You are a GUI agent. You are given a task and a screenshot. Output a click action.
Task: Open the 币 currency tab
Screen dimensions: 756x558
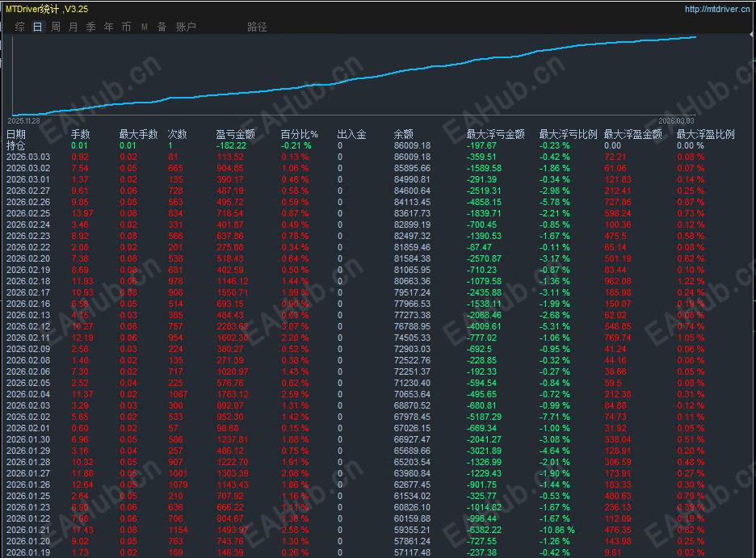[x=126, y=27]
